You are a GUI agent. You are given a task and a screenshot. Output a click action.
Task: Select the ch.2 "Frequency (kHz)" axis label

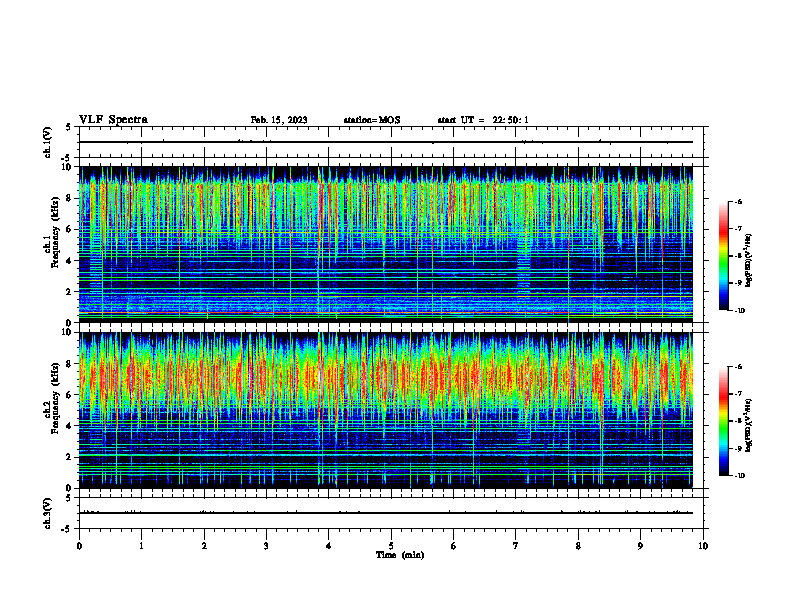click(55, 397)
